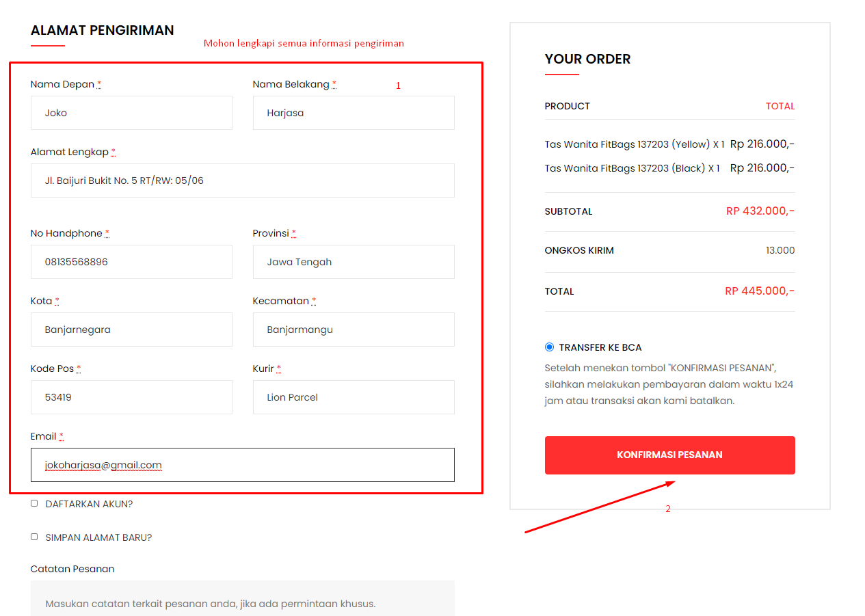Viewport: 865px width, 616px height.
Task: Check the Daftarkan Akun checkbox
Action: pyautogui.click(x=34, y=503)
